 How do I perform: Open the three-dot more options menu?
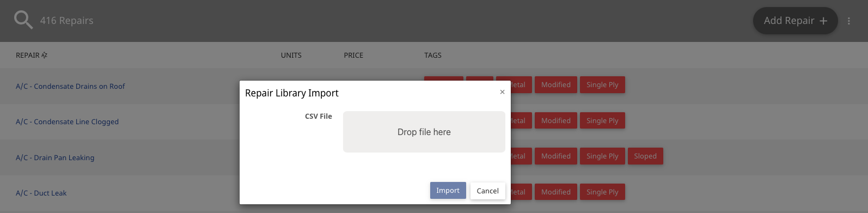coord(848,21)
